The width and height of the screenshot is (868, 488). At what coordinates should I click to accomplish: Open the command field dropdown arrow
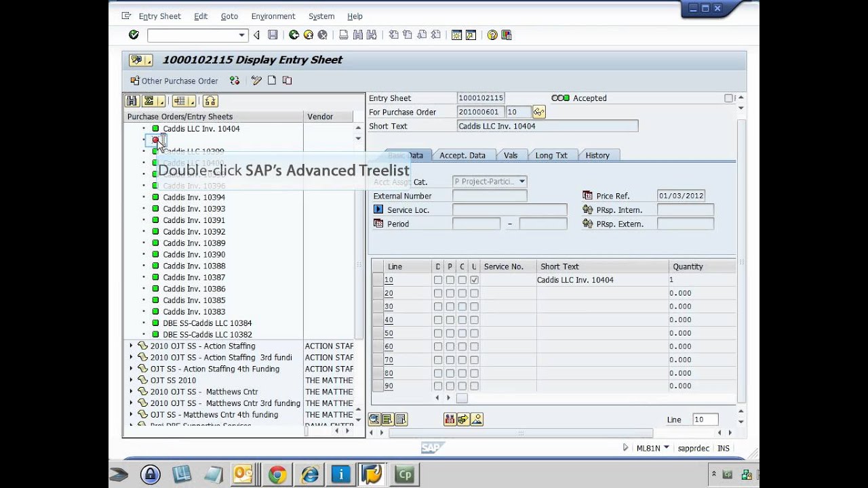coord(241,35)
